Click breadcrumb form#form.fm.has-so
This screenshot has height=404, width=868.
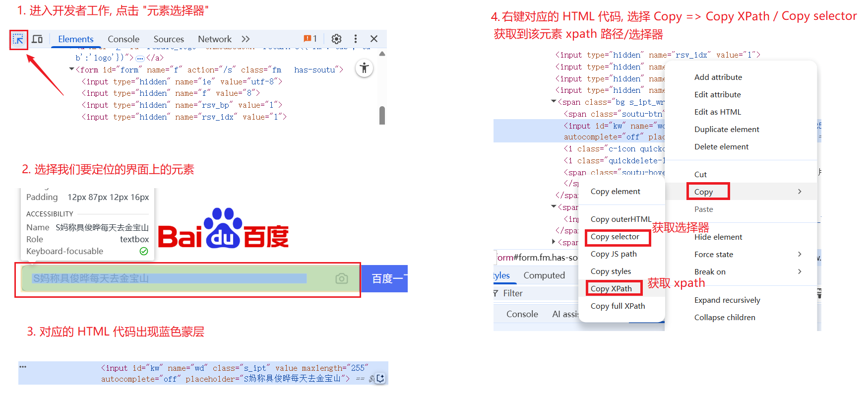pyautogui.click(x=537, y=257)
